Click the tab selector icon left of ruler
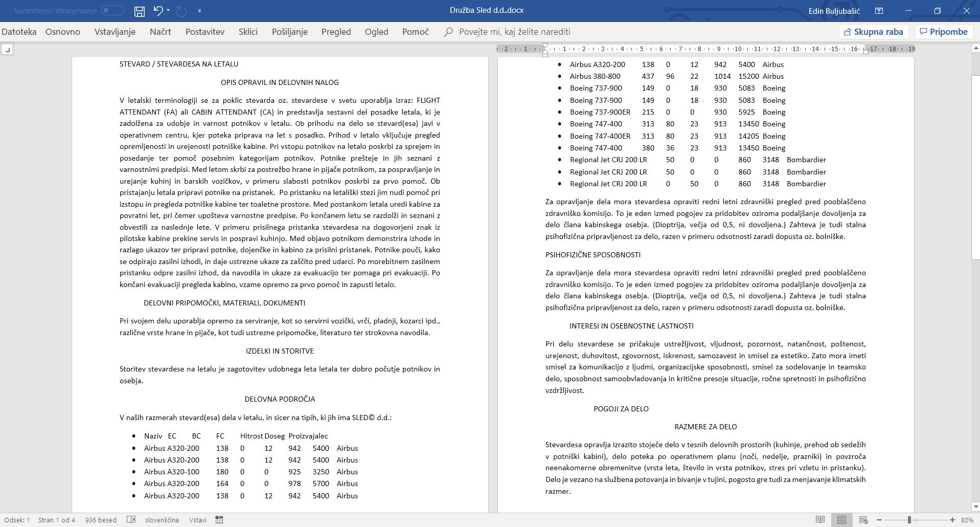 [x=7, y=50]
